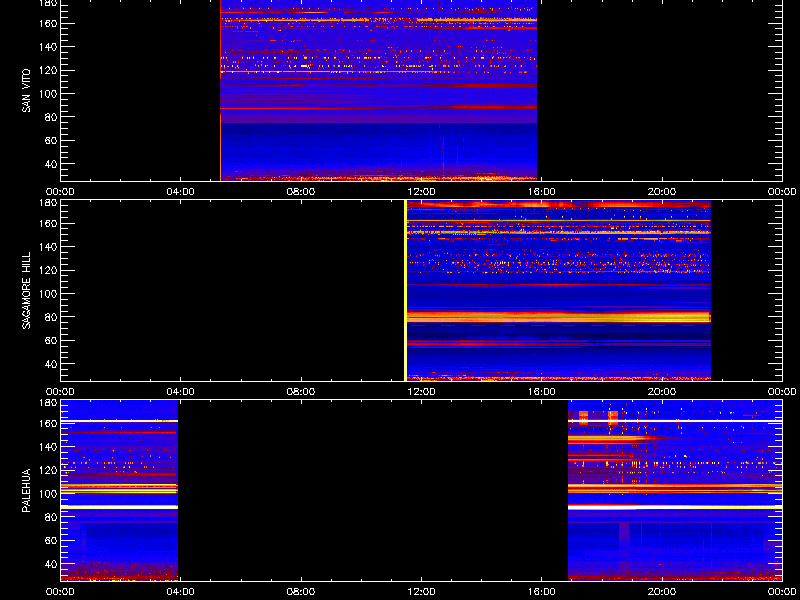The image size is (800, 600).
Task: Click 08:00 time label under Sagamore Hill plot
Action: (x=301, y=392)
